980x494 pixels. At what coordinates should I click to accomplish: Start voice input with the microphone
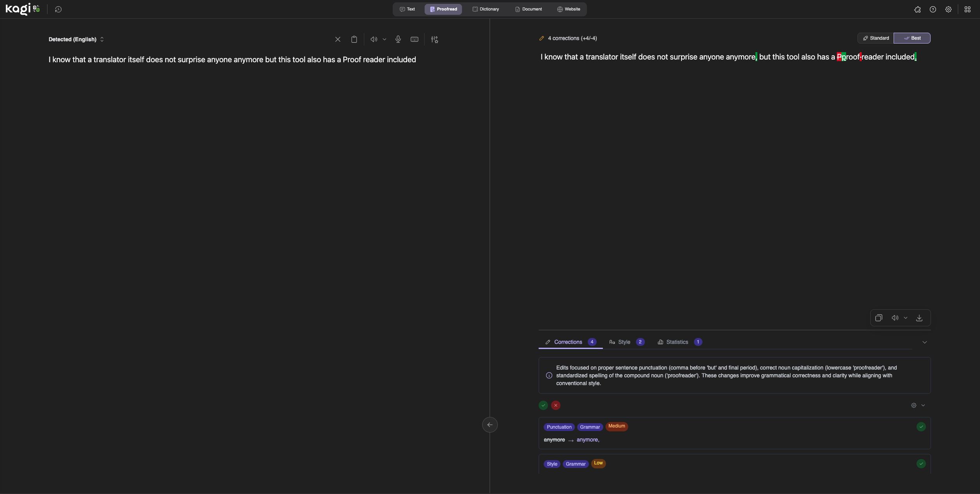[x=398, y=39]
